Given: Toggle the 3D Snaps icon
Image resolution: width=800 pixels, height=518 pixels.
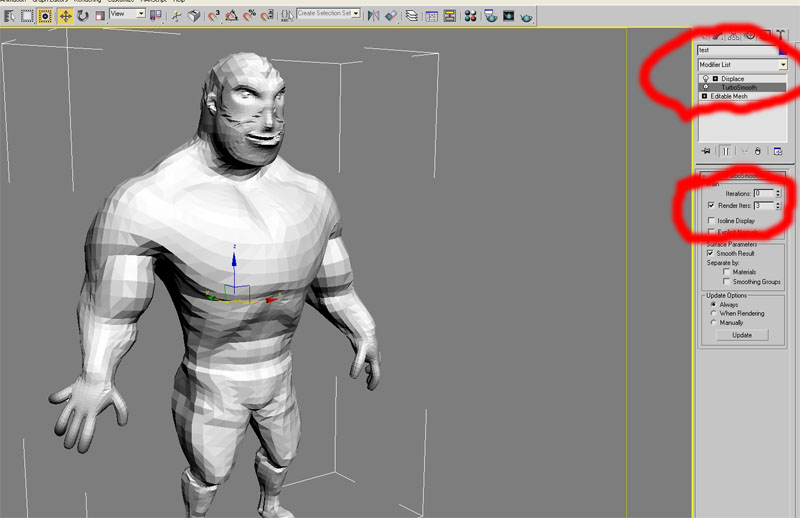Looking at the screenshot, I should tap(214, 15).
